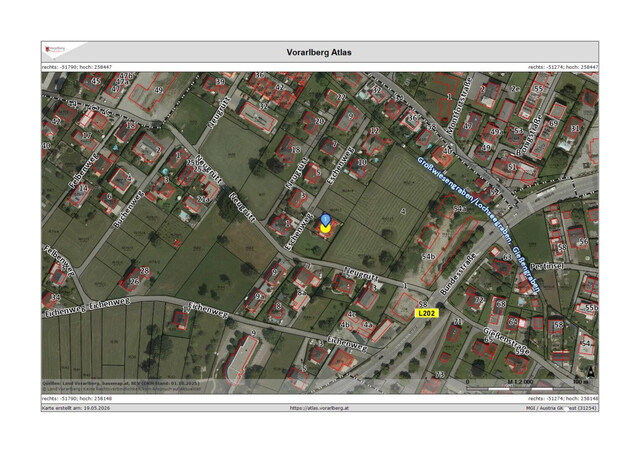
Task: Click the north arrow symbol
Action: click(x=591, y=371)
